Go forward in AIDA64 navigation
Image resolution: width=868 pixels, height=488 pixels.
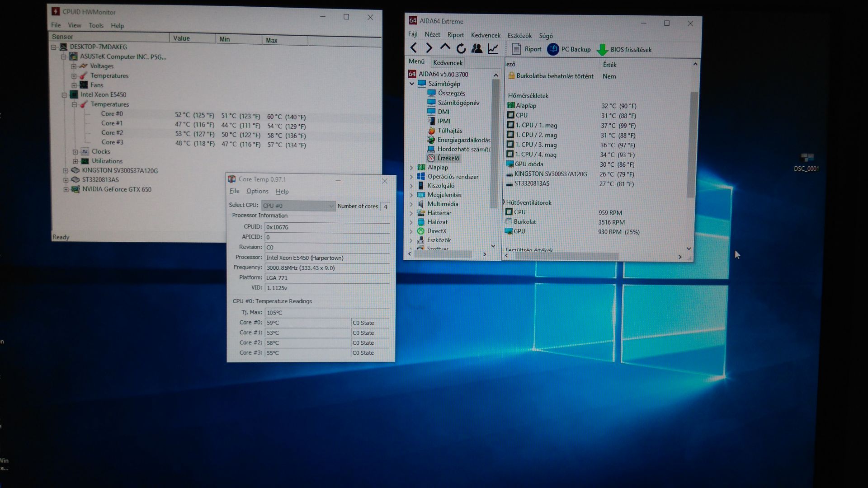coord(429,48)
